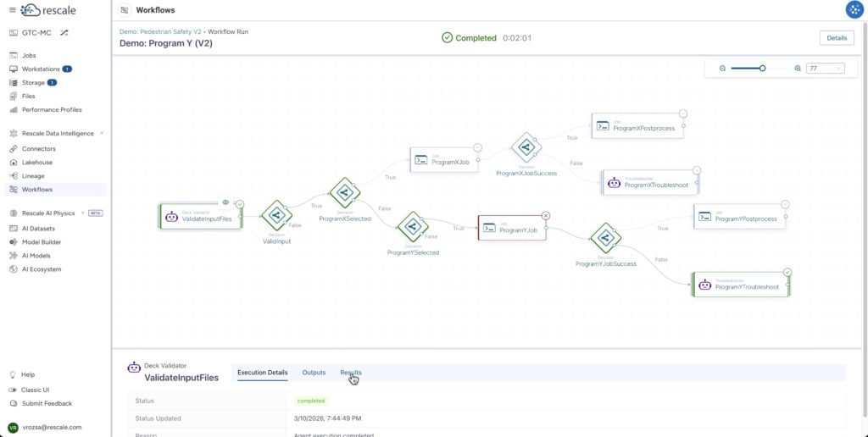Click the page vertical scrollbar on the right
868x437 pixels.
pos(865,221)
